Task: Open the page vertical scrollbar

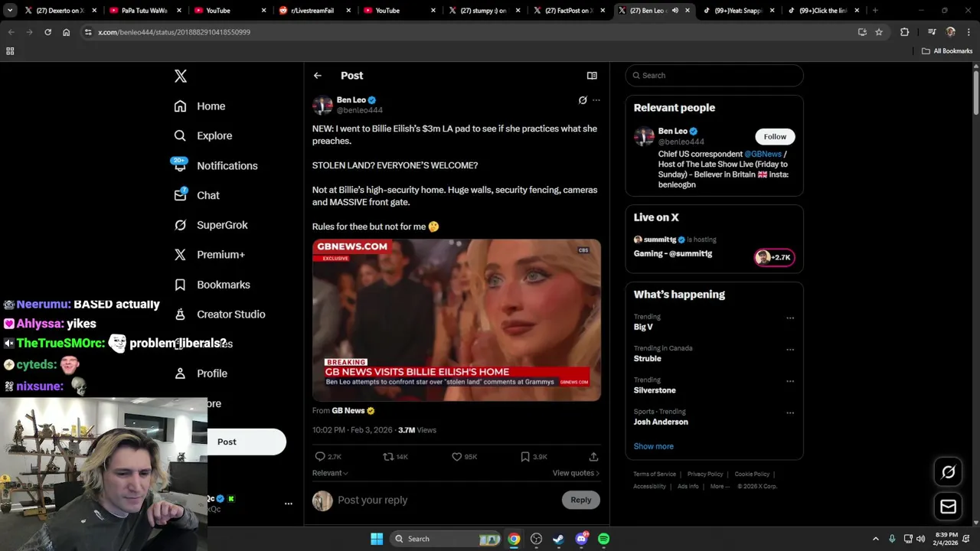Action: pyautogui.click(x=976, y=92)
